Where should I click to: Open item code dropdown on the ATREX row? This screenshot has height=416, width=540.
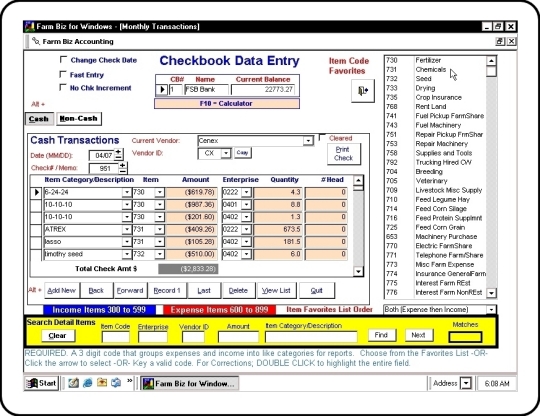coord(159,229)
